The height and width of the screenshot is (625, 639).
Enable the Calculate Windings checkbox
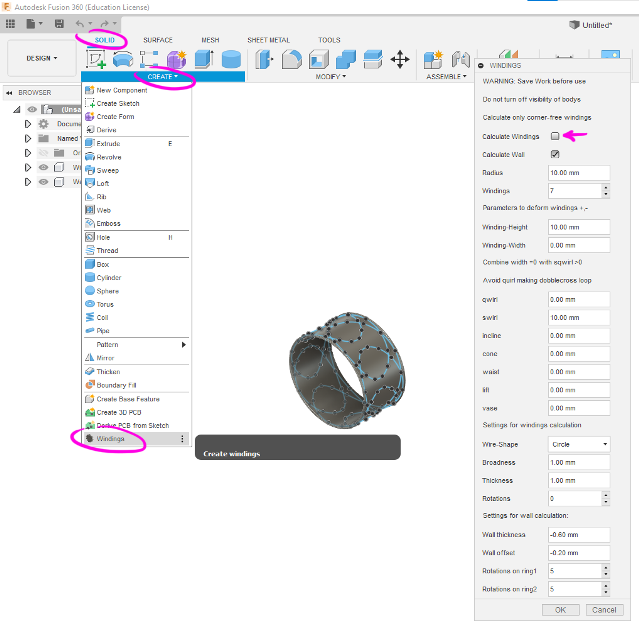click(x=555, y=136)
